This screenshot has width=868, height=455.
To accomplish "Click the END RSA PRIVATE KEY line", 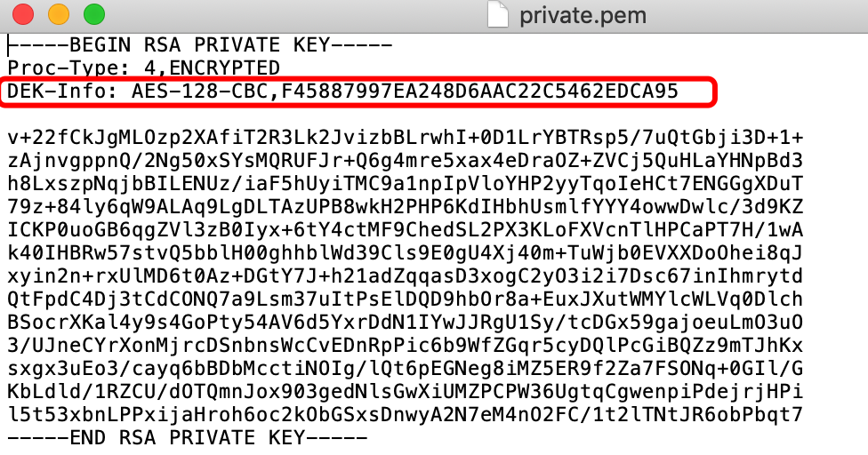I will pyautogui.click(x=188, y=438).
